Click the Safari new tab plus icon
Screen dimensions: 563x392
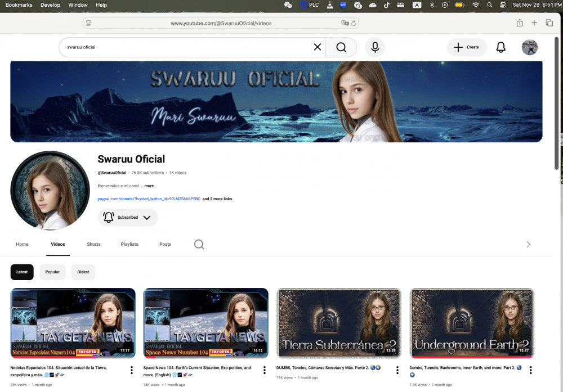(534, 23)
